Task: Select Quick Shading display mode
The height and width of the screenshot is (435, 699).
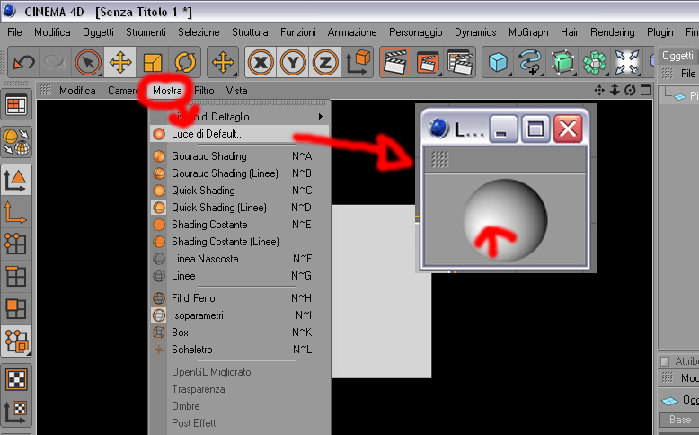Action: coord(240,190)
